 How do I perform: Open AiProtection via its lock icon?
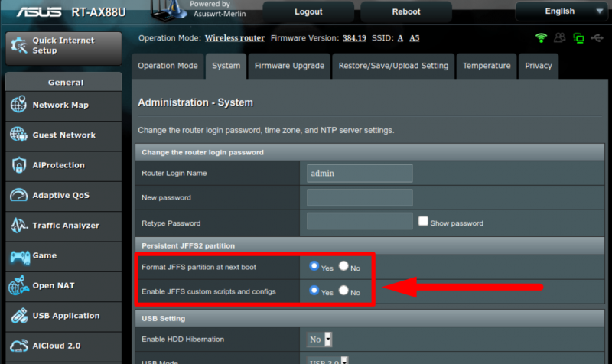pos(19,165)
